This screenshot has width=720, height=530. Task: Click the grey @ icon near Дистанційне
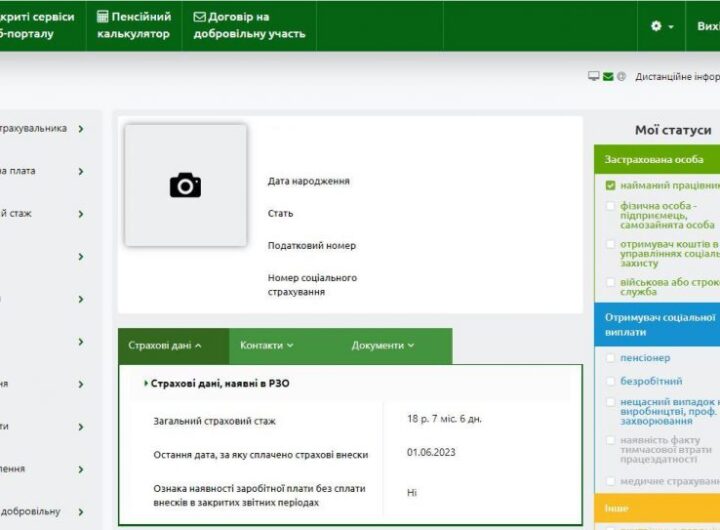(x=621, y=77)
